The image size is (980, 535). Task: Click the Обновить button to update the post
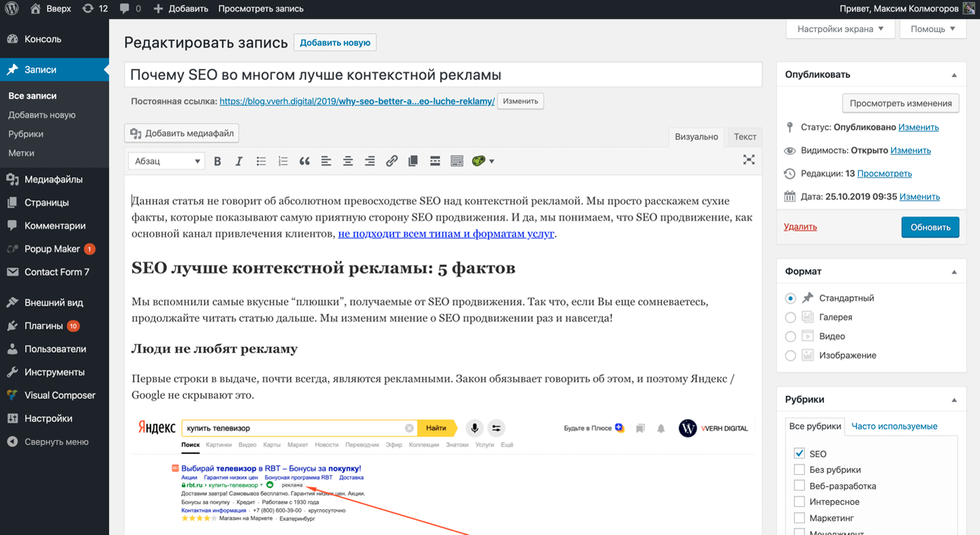click(x=930, y=227)
